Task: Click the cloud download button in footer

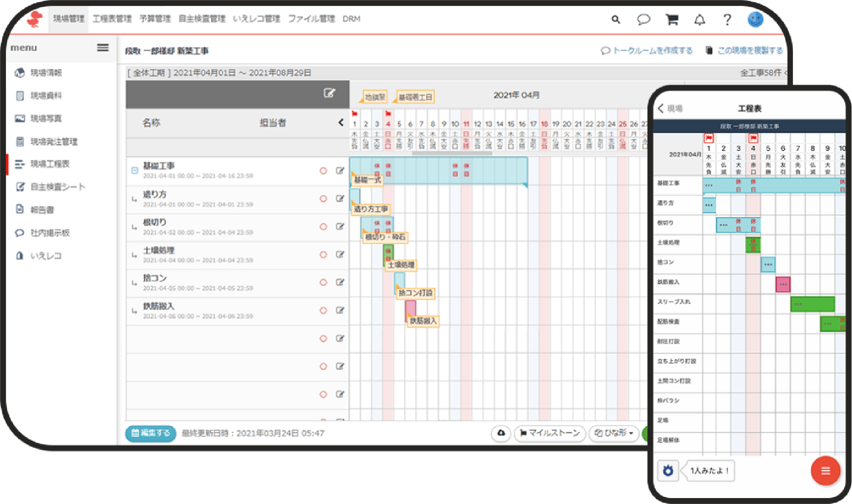Action: [501, 433]
